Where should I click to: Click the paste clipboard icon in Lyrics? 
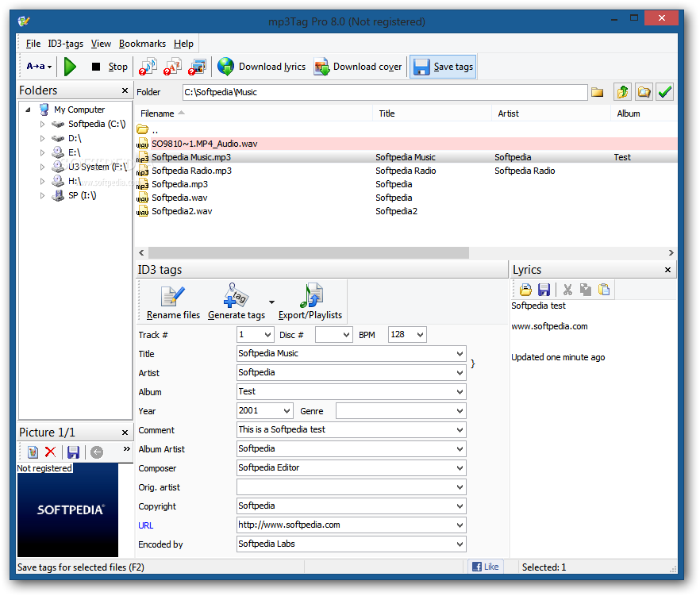603,290
